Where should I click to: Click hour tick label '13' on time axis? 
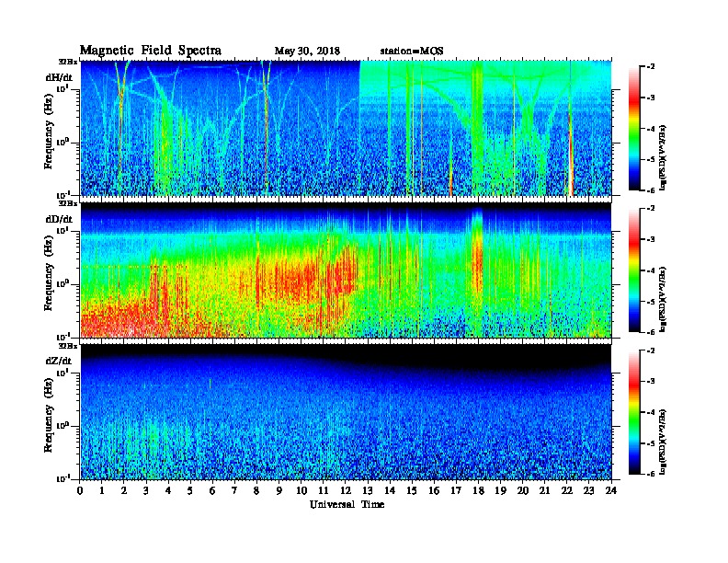click(x=368, y=490)
